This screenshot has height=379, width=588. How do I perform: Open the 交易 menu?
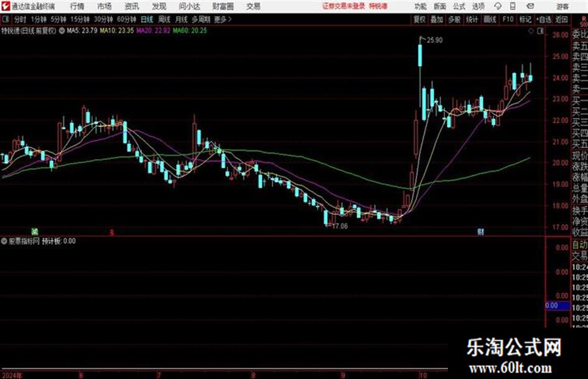(x=253, y=6)
